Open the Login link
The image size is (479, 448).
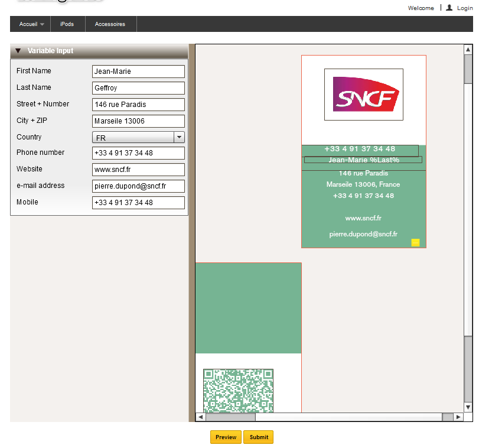click(465, 8)
